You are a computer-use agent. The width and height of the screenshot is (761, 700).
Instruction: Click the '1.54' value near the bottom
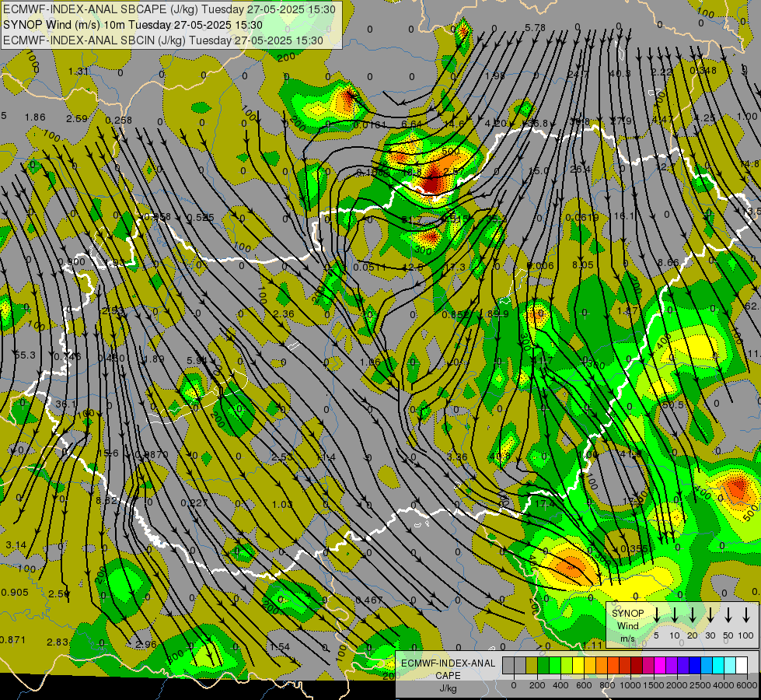pos(280,646)
